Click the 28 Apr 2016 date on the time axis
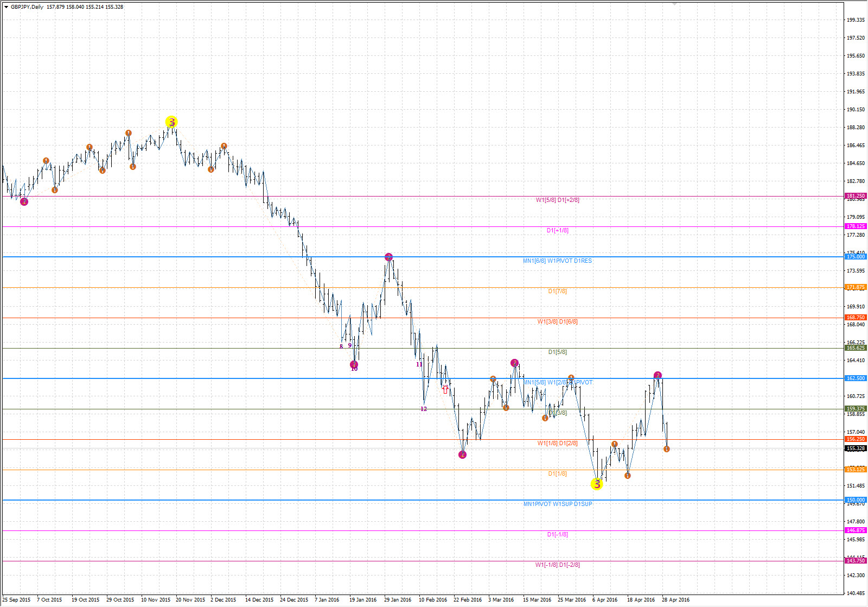 click(x=675, y=600)
